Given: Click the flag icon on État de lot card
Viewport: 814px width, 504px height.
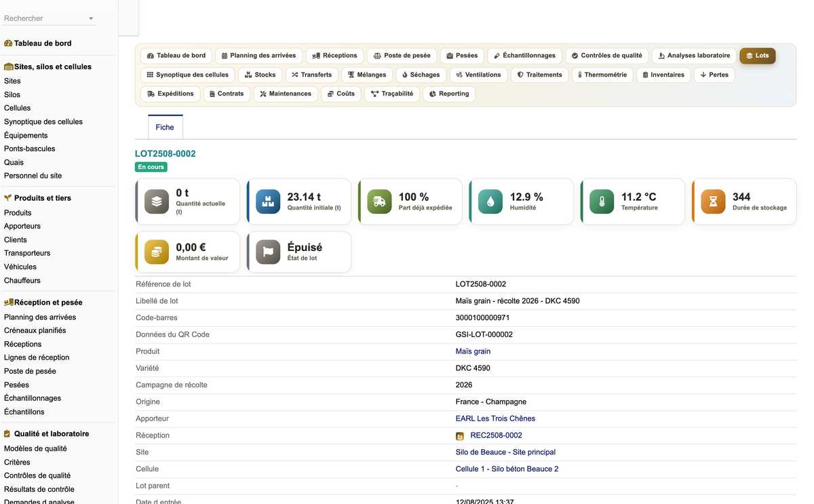Looking at the screenshot, I should [268, 252].
